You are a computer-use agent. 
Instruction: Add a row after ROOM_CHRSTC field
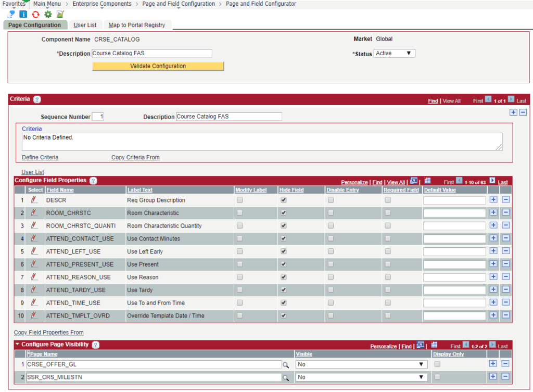[x=493, y=213]
